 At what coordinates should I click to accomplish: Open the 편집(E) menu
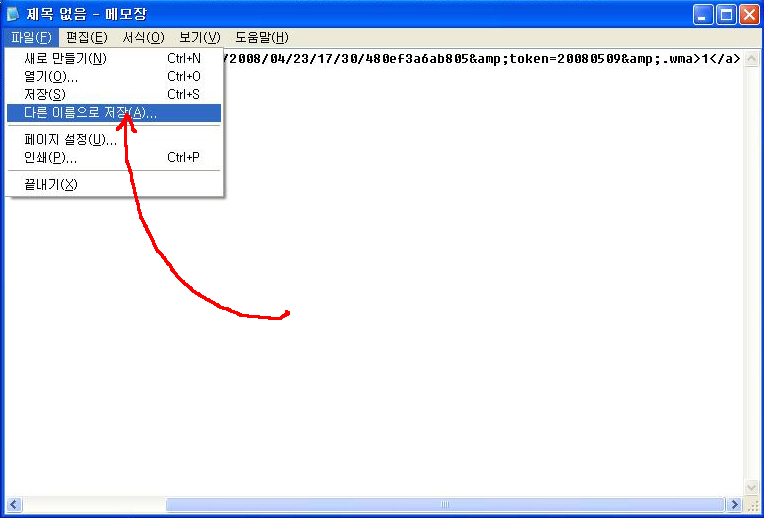(86, 38)
